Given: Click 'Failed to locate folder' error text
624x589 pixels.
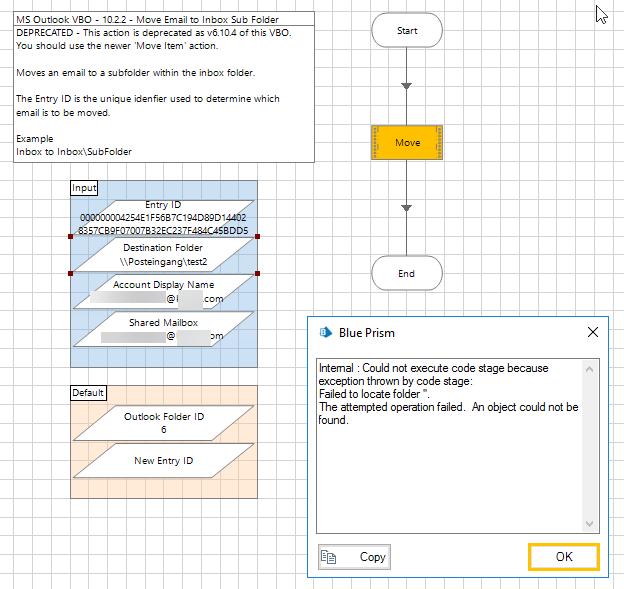Looking at the screenshot, I should pyautogui.click(x=374, y=394).
